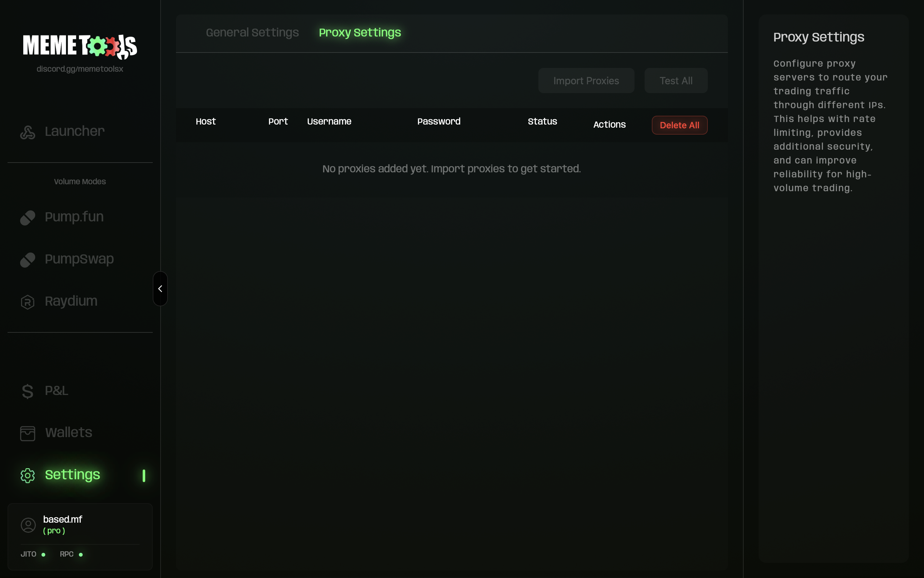Screen dimensions: 924x578
Task: Open the Wallets icon in sidebar
Action: point(28,433)
